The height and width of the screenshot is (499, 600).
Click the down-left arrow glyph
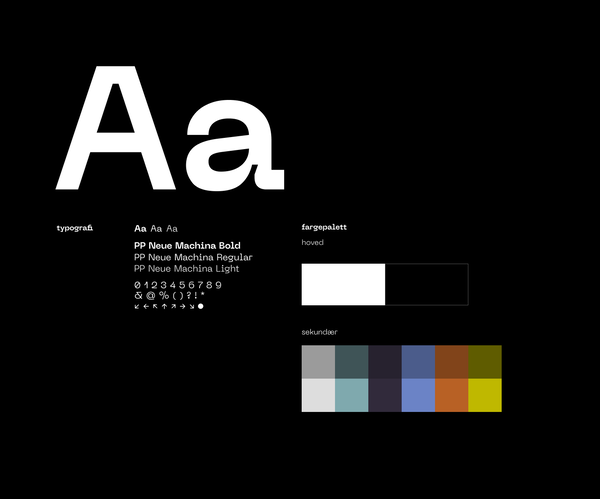coord(137,307)
